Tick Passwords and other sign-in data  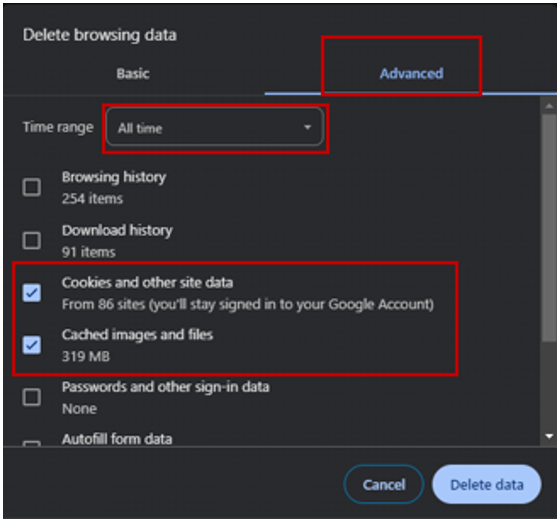tap(31, 397)
